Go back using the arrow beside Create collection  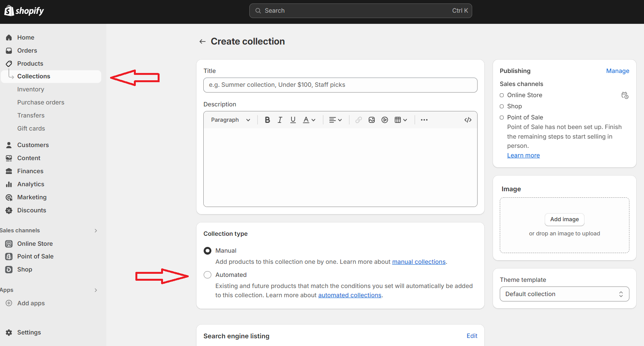pyautogui.click(x=203, y=41)
